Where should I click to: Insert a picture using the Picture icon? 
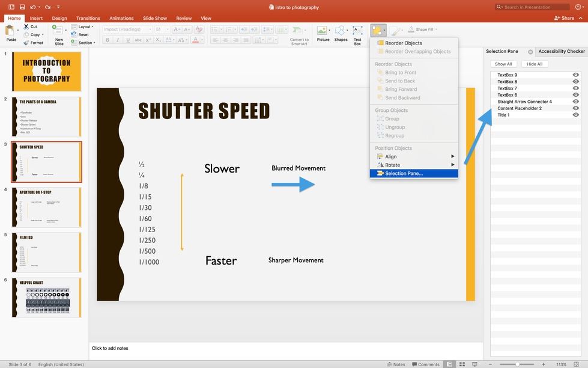tap(323, 31)
